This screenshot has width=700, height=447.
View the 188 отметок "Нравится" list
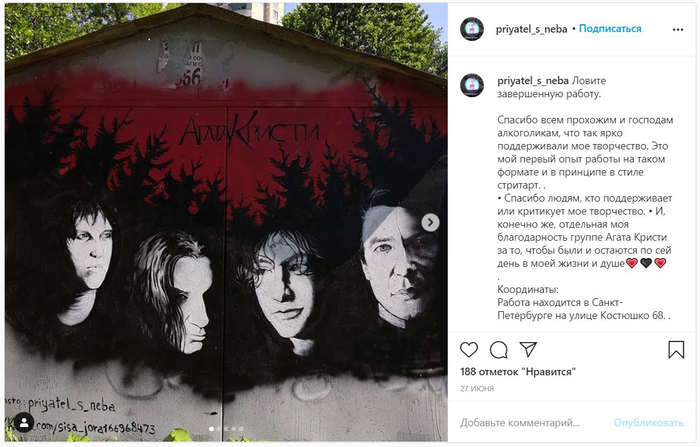518,372
